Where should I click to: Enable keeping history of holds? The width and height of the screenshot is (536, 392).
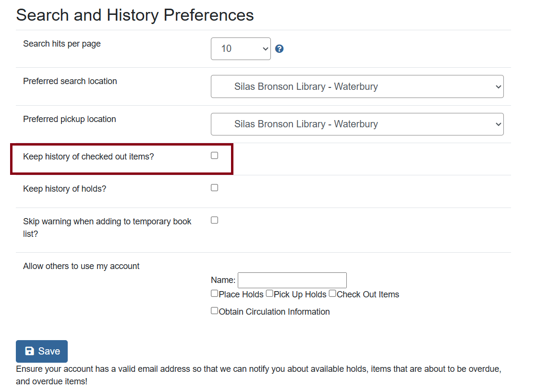pyautogui.click(x=214, y=187)
